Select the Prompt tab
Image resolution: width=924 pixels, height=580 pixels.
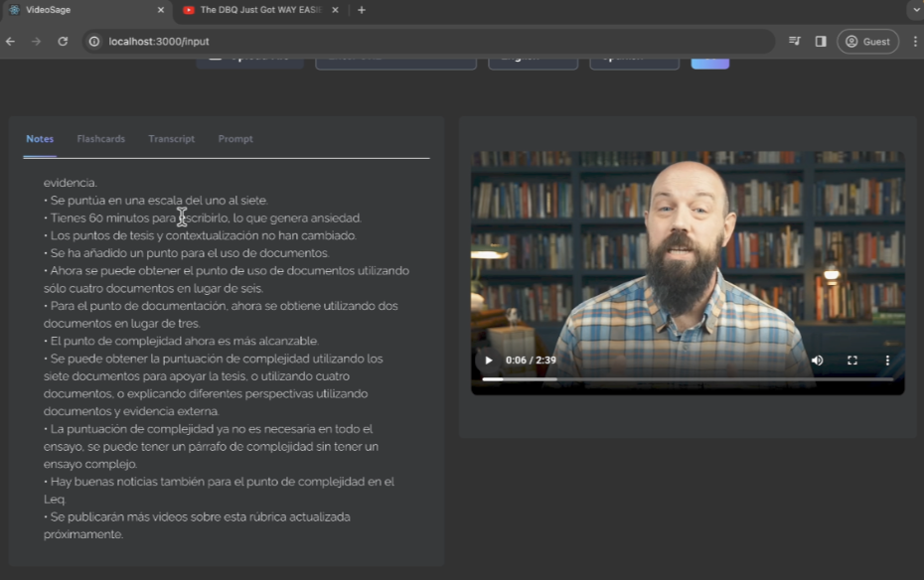tap(235, 139)
